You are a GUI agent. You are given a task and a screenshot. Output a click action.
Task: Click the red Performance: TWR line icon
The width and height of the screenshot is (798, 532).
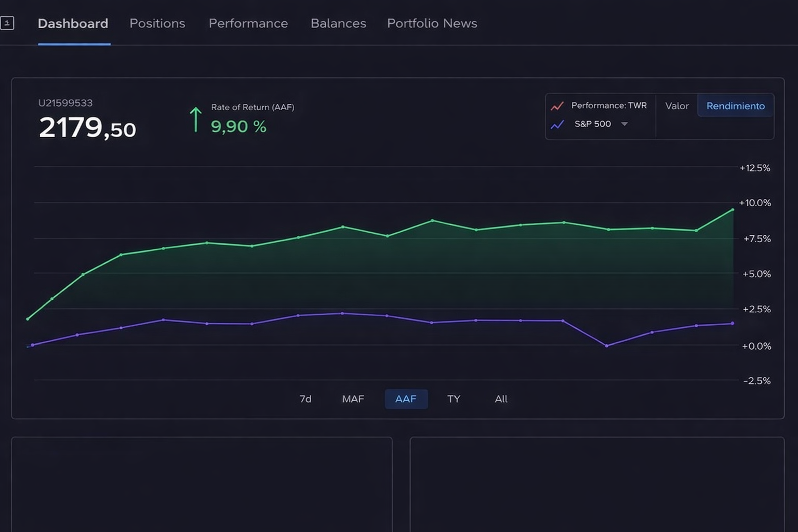coord(557,106)
